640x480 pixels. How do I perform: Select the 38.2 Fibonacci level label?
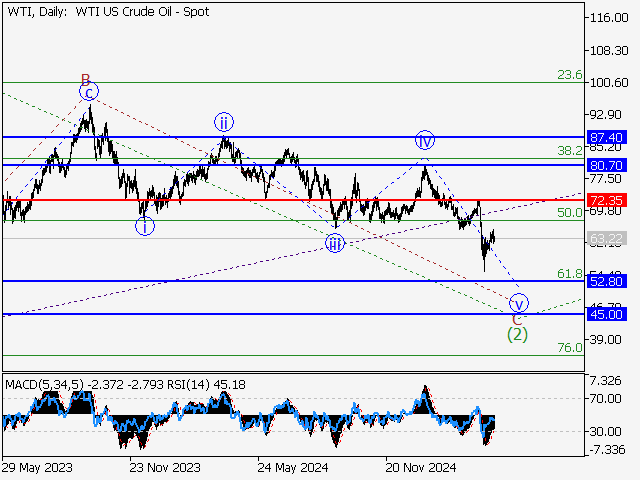tap(569, 150)
